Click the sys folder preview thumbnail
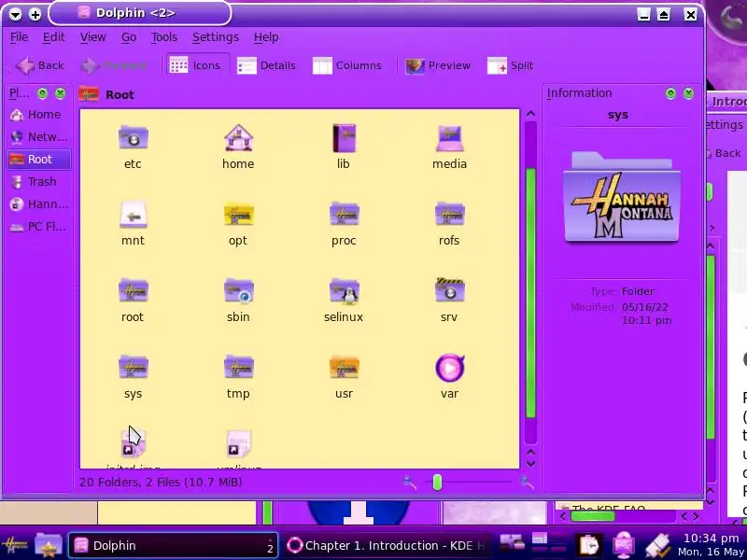 click(622, 197)
